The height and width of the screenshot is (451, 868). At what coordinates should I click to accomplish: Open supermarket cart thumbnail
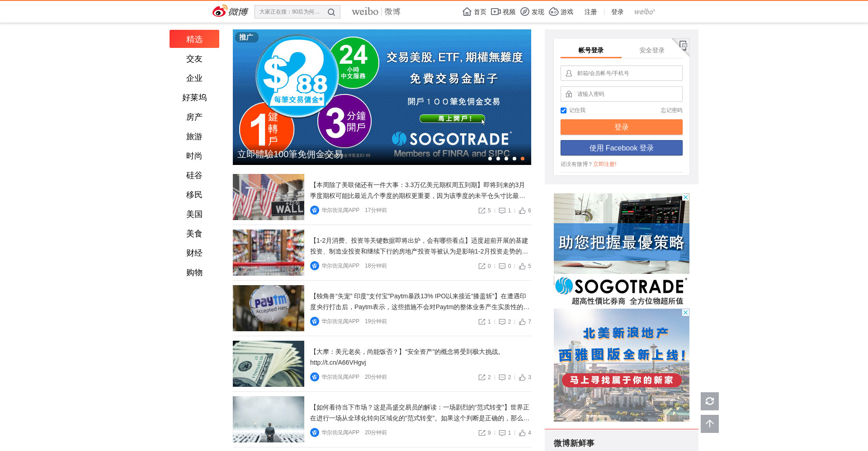[269, 253]
